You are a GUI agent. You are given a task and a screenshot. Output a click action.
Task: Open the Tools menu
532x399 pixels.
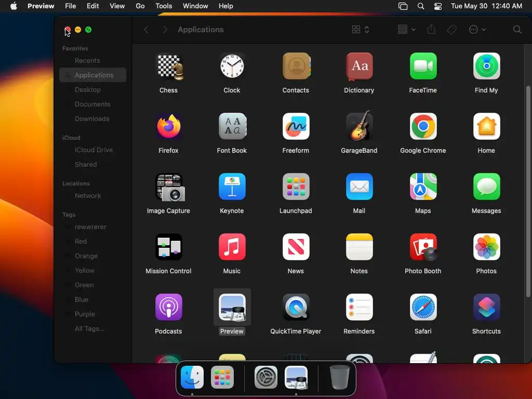[164, 6]
